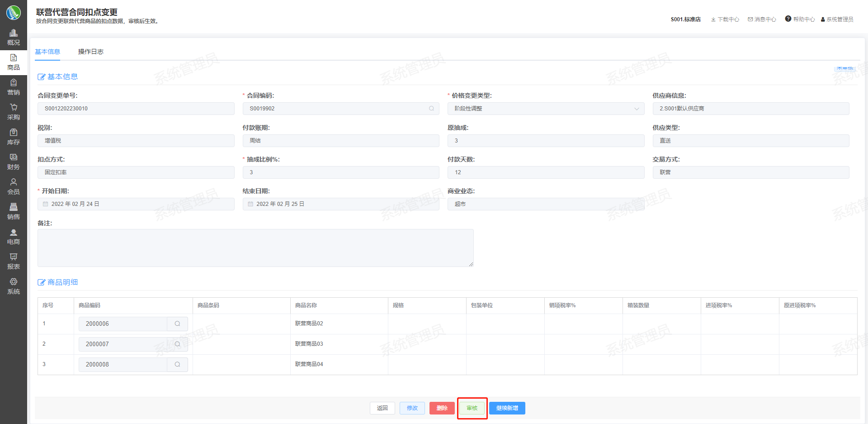Open the 电商 e-commerce sidebar section
This screenshot has height=424, width=868.
14,237
